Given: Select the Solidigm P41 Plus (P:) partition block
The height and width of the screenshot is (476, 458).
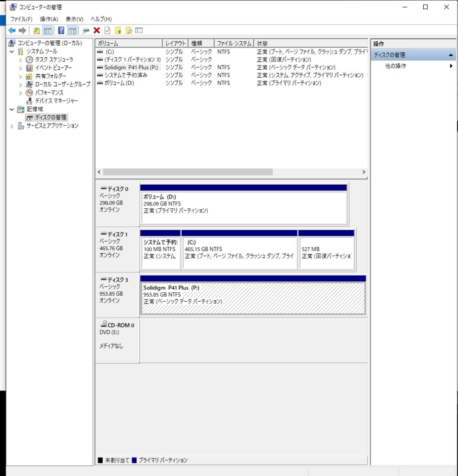Looking at the screenshot, I should [x=253, y=298].
